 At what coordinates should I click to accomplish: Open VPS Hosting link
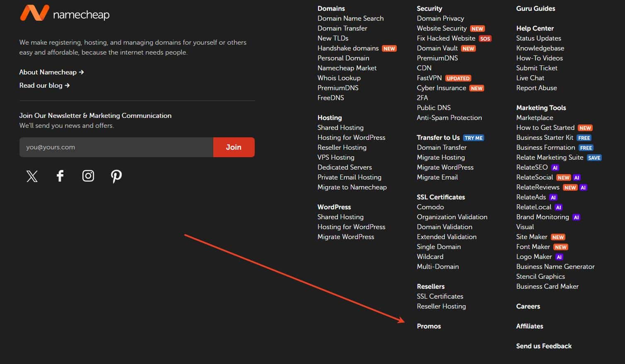point(335,157)
